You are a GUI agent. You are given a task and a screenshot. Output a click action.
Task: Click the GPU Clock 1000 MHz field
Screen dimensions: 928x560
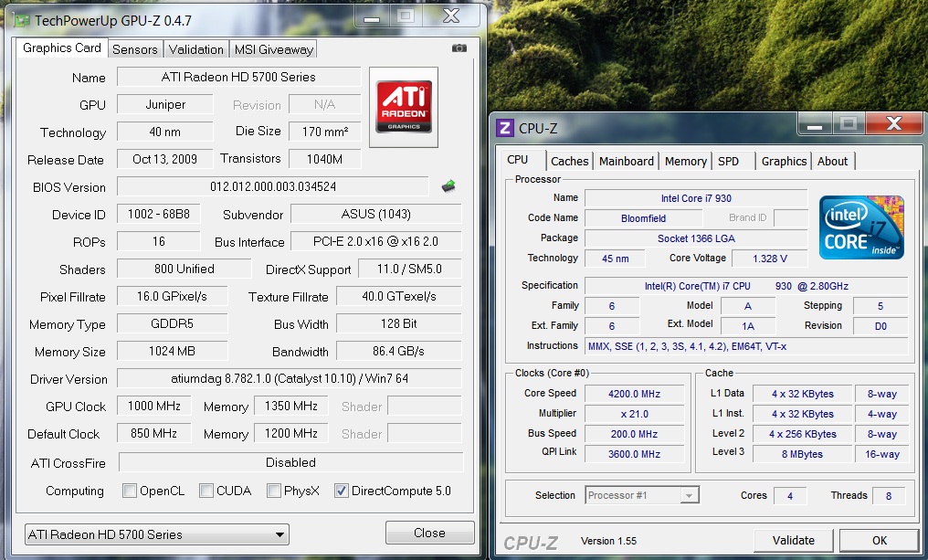153,407
